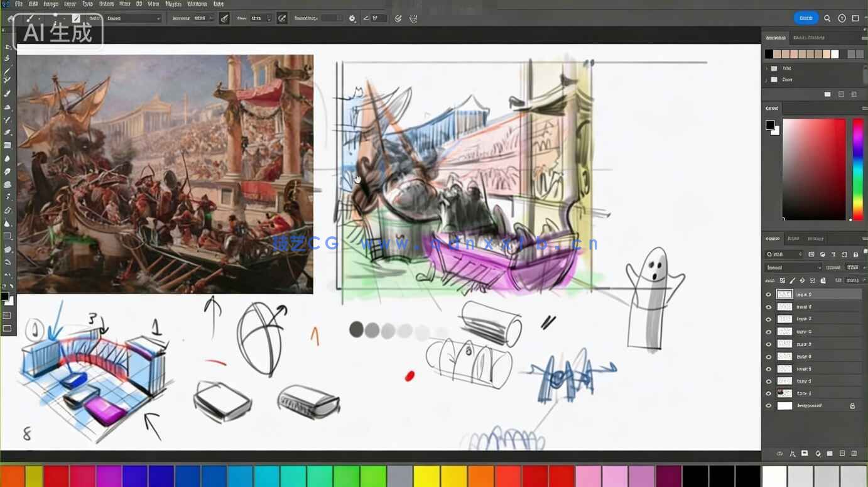
Task: Open the brush mode dropdown in options bar
Action: coord(133,19)
